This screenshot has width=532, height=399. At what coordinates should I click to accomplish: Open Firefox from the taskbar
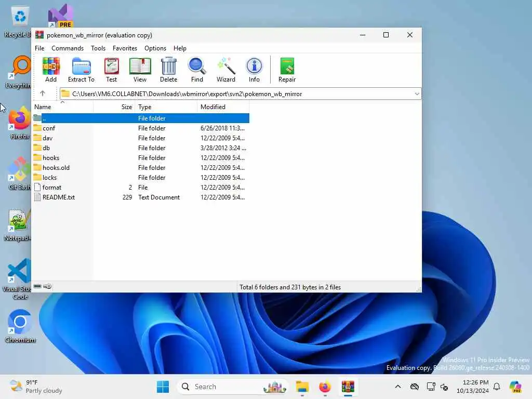[325, 387]
